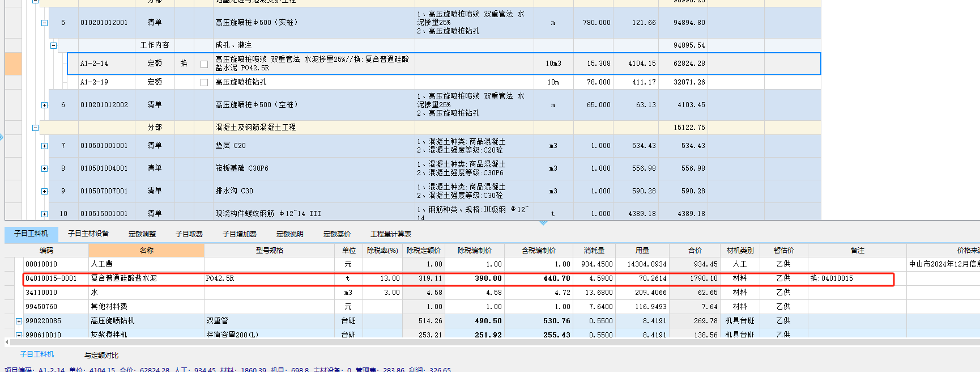This screenshot has height=372, width=980.
Task: Switch to the 子目增加费 tab
Action: (x=240, y=234)
